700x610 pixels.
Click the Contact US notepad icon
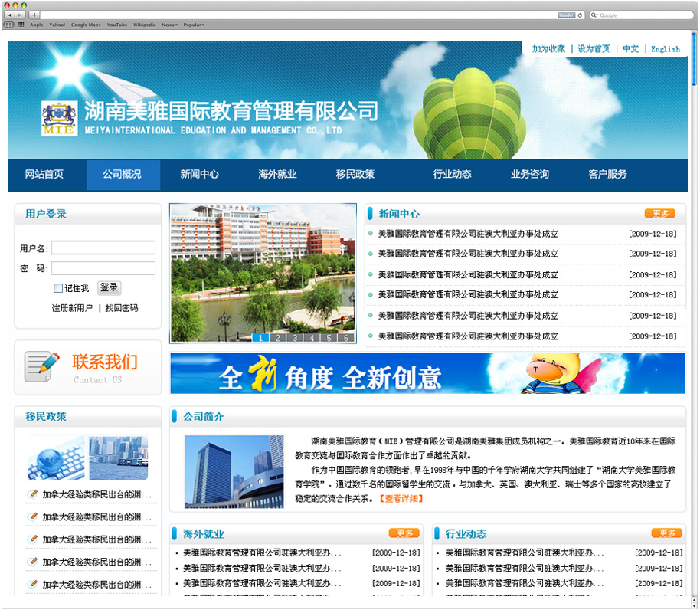pyautogui.click(x=41, y=366)
